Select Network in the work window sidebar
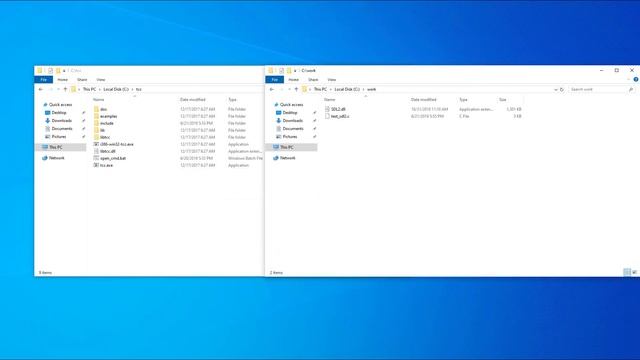This screenshot has width=640, height=360. (x=287, y=158)
